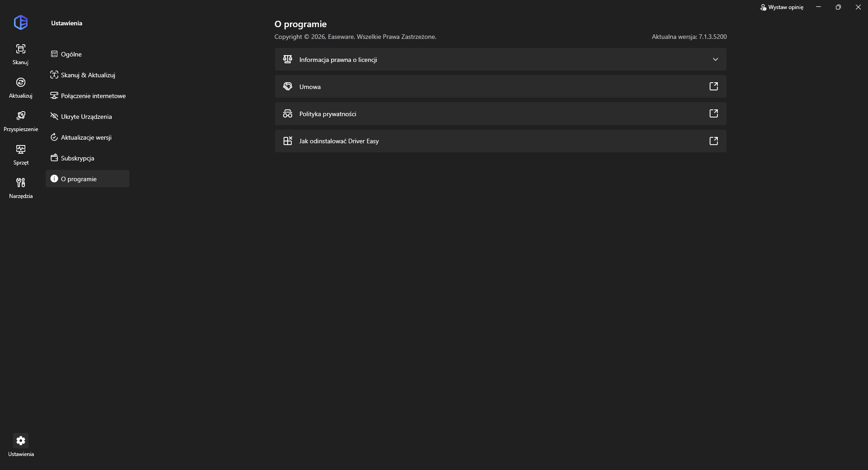Screen dimensions: 868x470
Task: Click the scales icon for license information
Action: pos(288,59)
